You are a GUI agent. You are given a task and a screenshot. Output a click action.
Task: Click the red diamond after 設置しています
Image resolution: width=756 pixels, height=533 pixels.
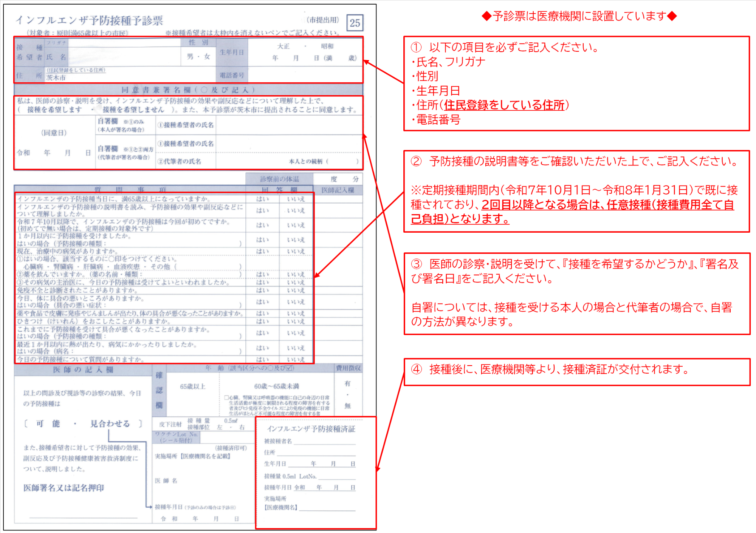(x=672, y=16)
